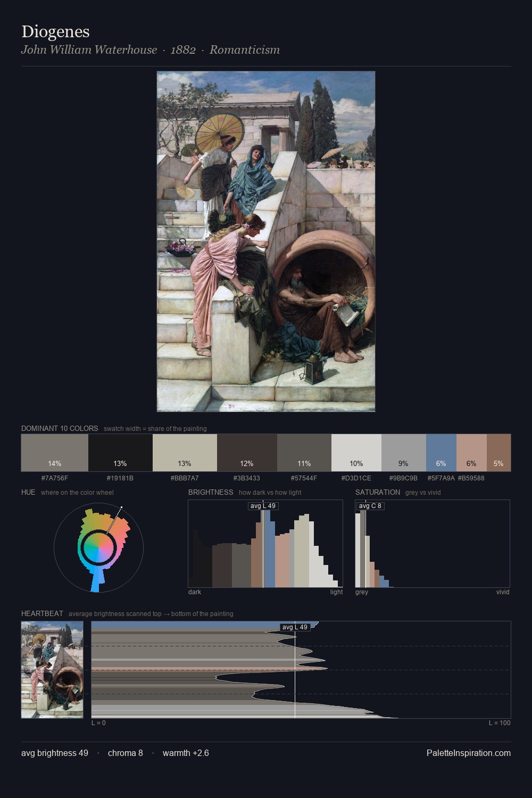Click the 'vivid' saturation axis label
This screenshot has height=798, width=532.
[x=503, y=592]
